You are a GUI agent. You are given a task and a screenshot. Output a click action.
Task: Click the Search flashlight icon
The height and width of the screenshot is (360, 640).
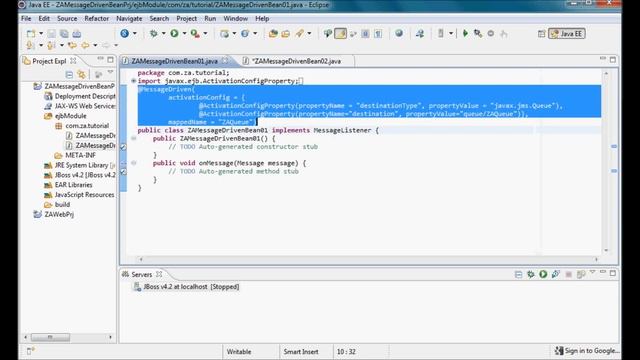click(x=299, y=33)
